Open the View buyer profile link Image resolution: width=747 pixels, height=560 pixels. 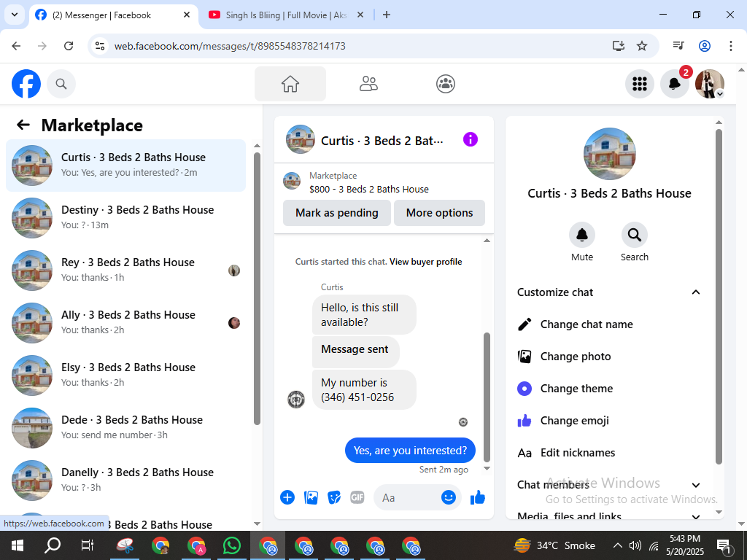(425, 262)
